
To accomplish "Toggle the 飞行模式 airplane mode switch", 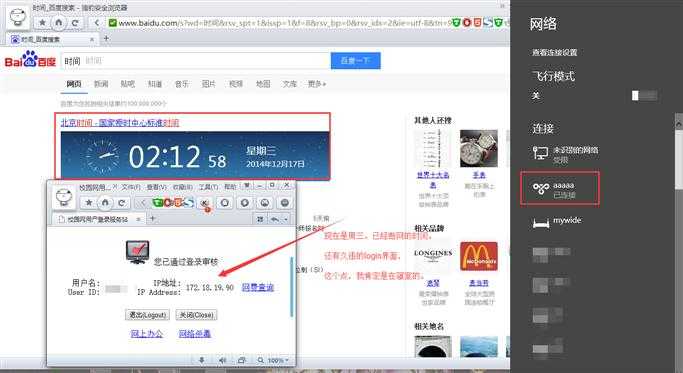I will (x=645, y=95).
